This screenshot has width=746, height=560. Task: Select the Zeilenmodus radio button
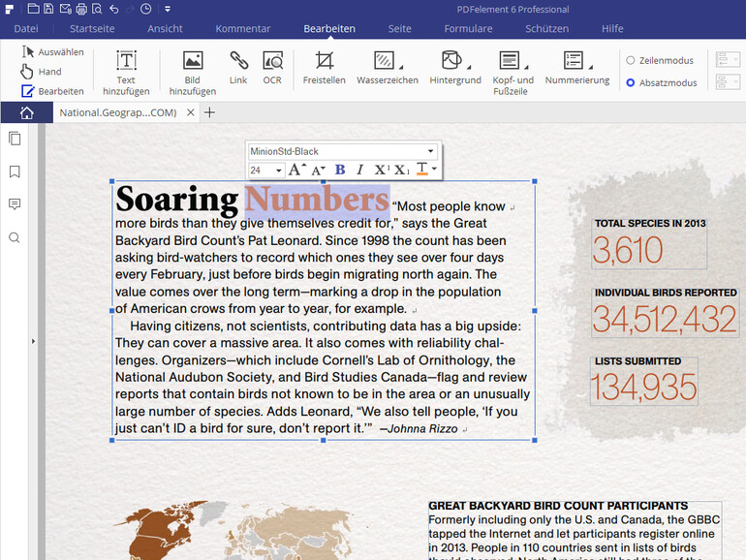coord(631,60)
